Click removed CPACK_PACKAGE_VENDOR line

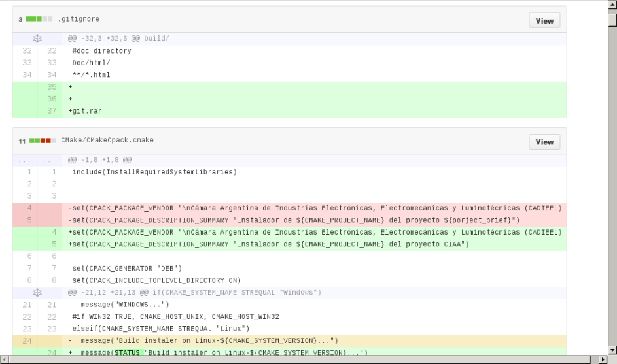[x=314, y=208]
